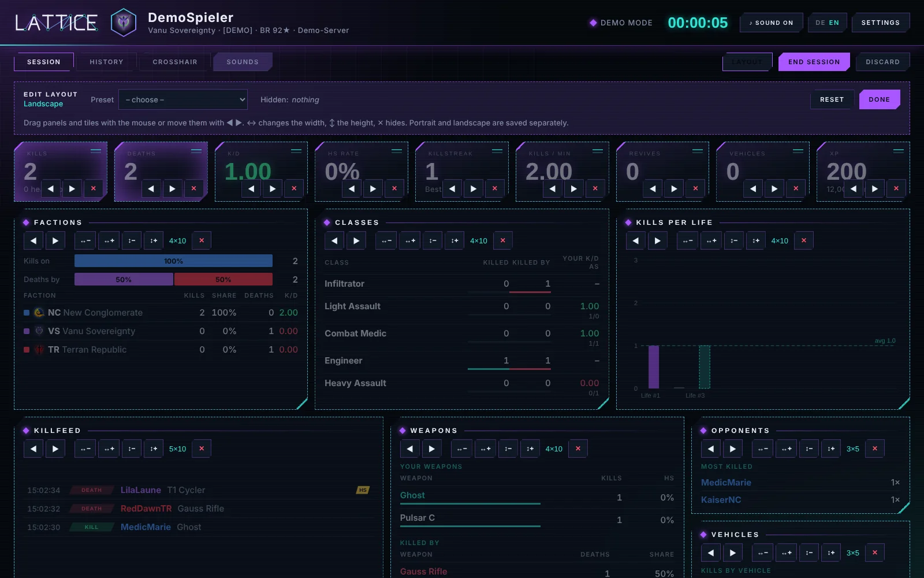This screenshot has height=578, width=924.
Task: Decrease width of Factions panel
Action: tap(85, 240)
